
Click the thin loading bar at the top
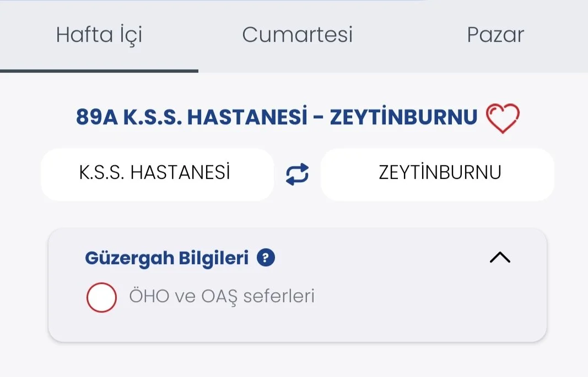point(212,1)
